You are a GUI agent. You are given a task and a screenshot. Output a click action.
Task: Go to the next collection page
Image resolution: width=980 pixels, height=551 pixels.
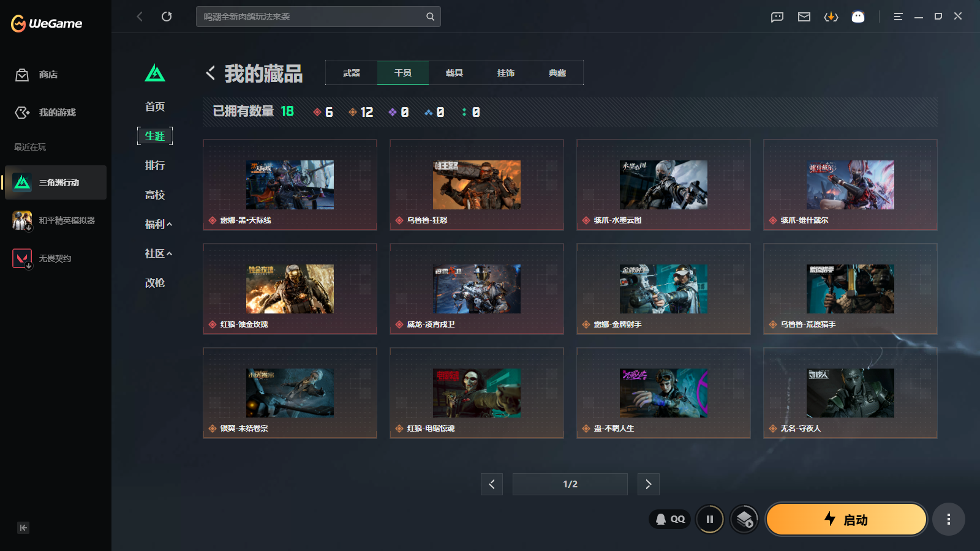(x=649, y=484)
